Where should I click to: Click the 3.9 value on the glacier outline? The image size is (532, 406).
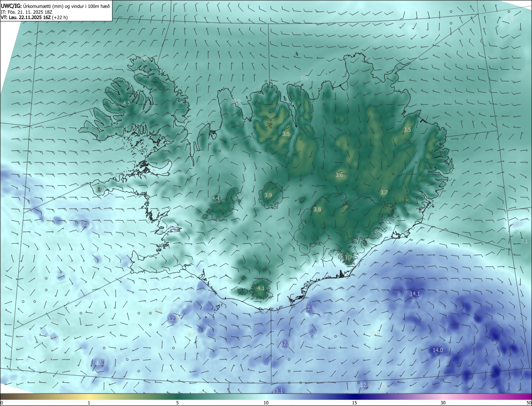click(x=268, y=196)
